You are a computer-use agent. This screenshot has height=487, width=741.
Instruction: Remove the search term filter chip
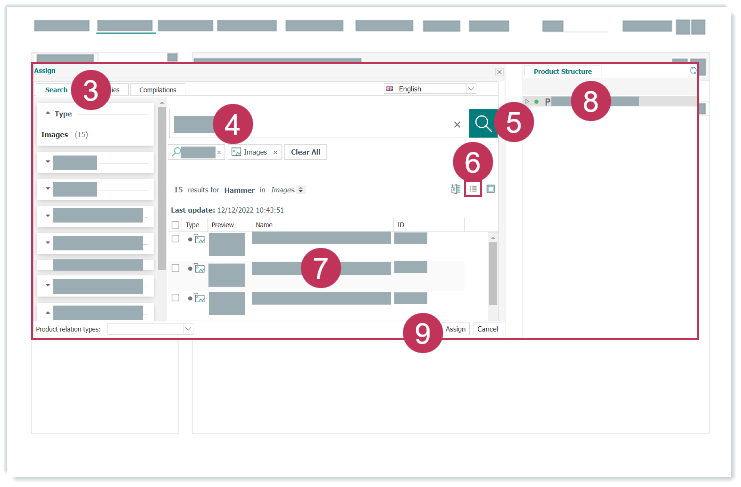click(219, 152)
